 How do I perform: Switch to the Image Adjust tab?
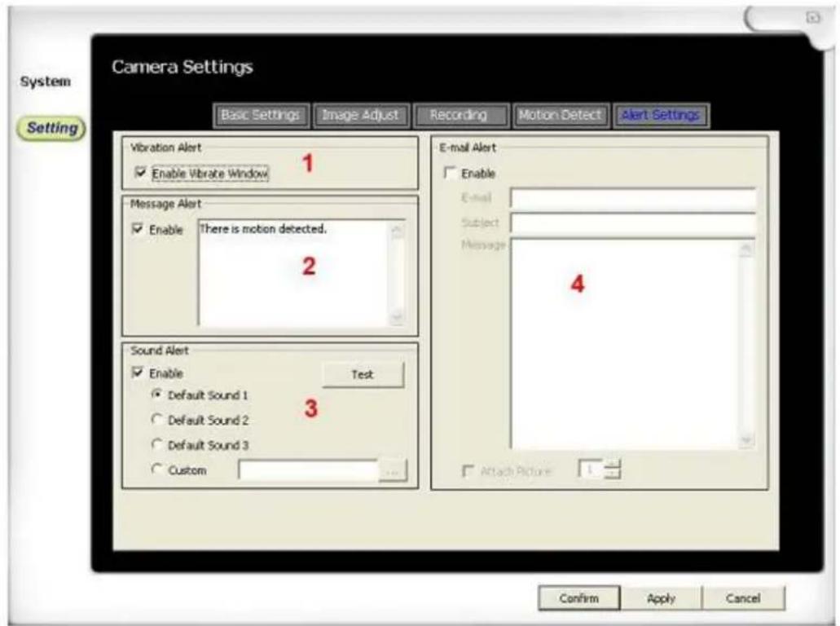(360, 116)
